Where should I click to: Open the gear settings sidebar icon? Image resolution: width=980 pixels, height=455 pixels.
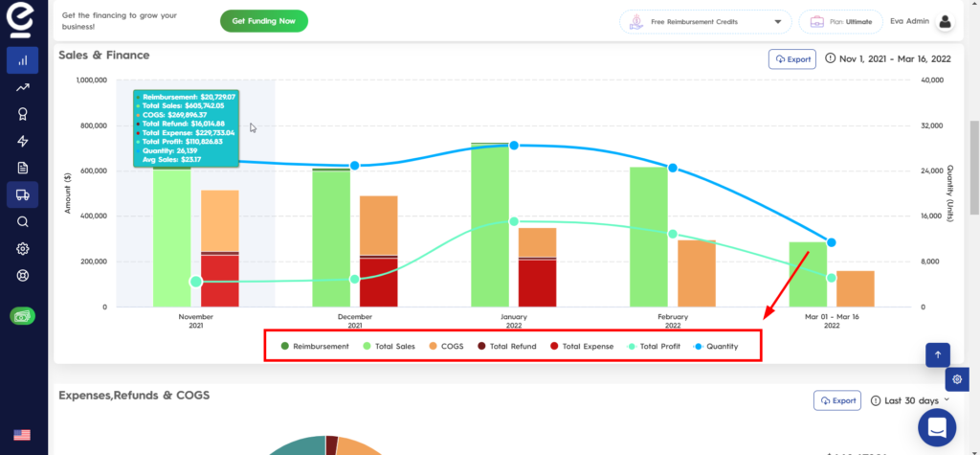click(x=23, y=248)
